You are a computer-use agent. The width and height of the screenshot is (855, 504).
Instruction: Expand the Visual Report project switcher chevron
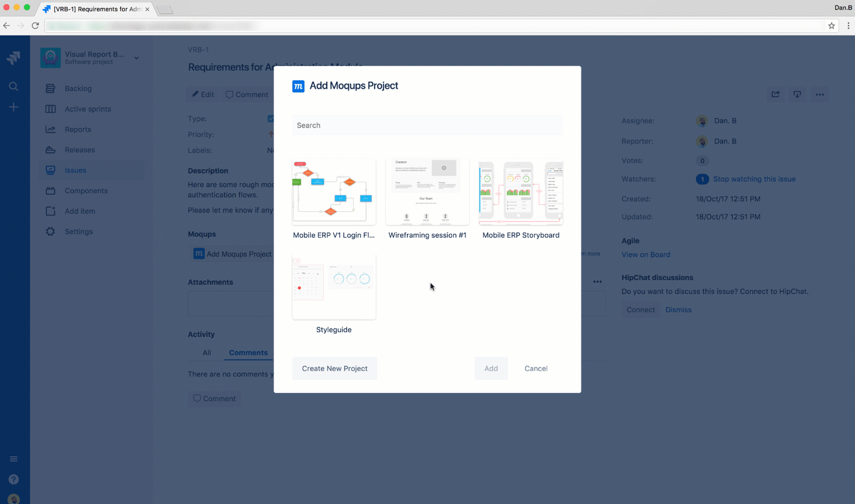pos(136,58)
